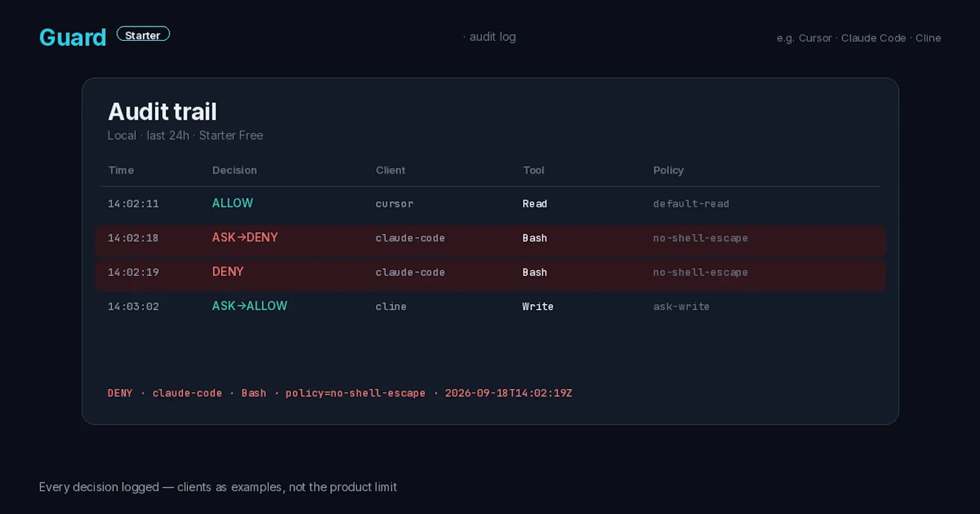Select the 14:02:18 timestamp cell
The image size is (980, 514).
click(x=134, y=238)
